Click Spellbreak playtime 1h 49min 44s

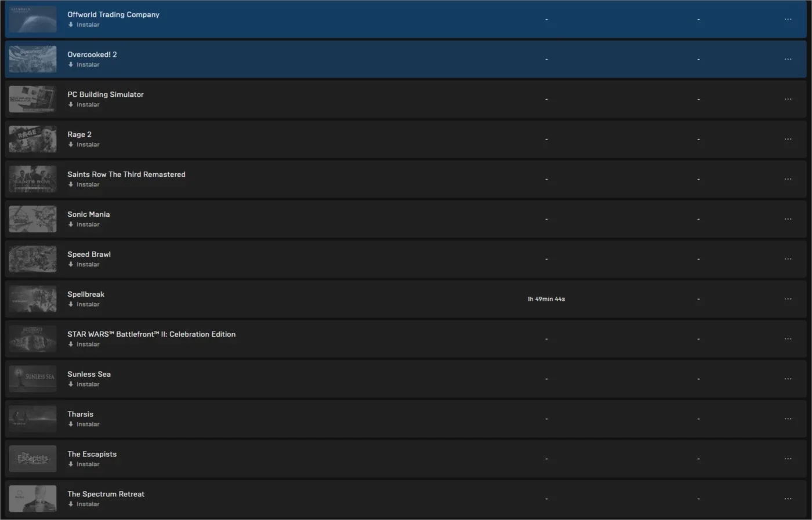[546, 299]
